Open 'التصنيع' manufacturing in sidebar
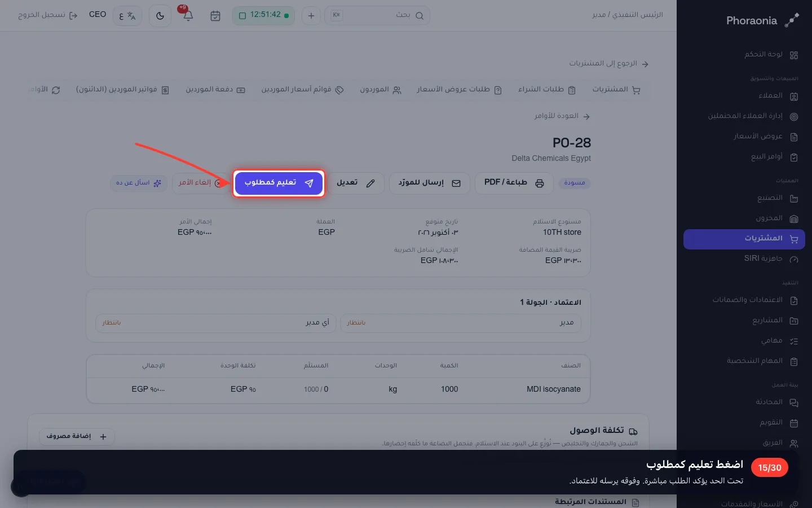The height and width of the screenshot is (508, 812). (x=744, y=198)
